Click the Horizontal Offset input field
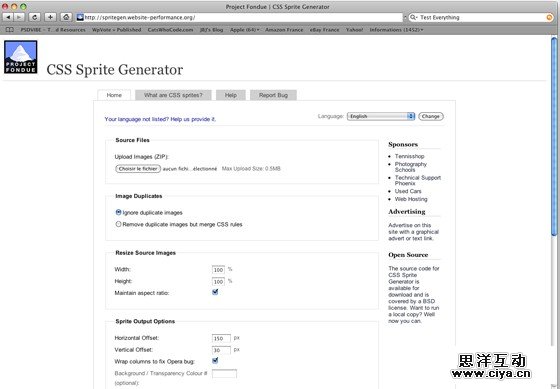Viewport: 560px width, 389px height. (x=221, y=338)
